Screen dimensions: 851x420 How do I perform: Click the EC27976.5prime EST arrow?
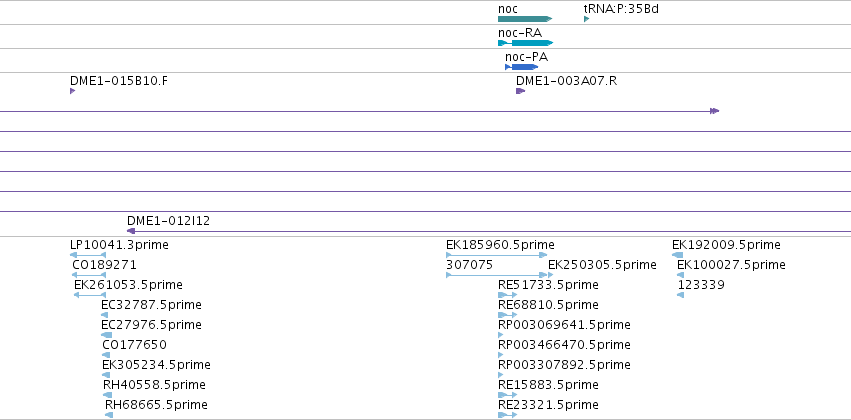coord(106,335)
